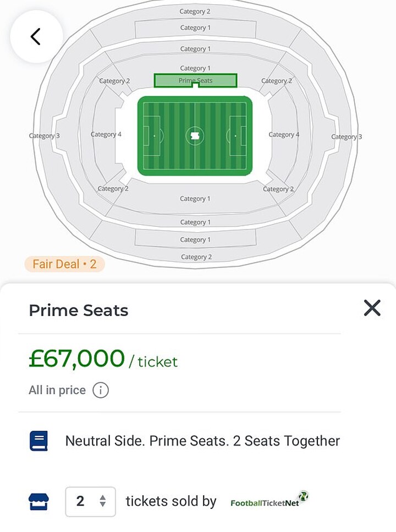Image resolution: width=396 pixels, height=532 pixels.
Task: Close the Prime Seats panel
Action: (372, 308)
